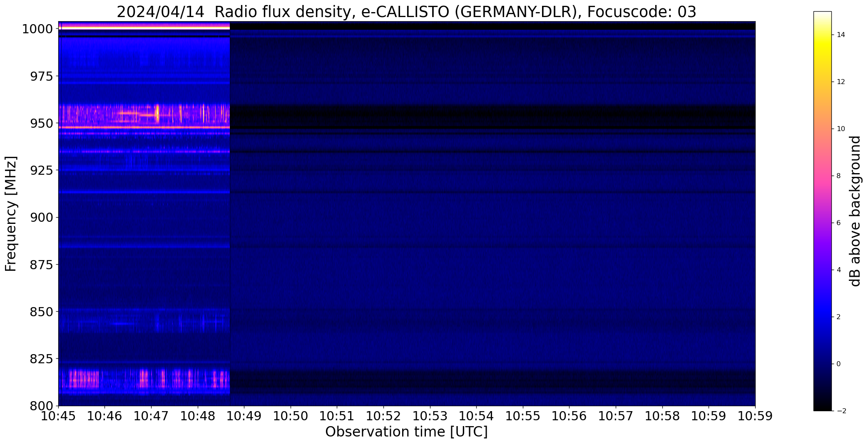
Task: Click the 925 frequency tick label
Action: tap(41, 170)
